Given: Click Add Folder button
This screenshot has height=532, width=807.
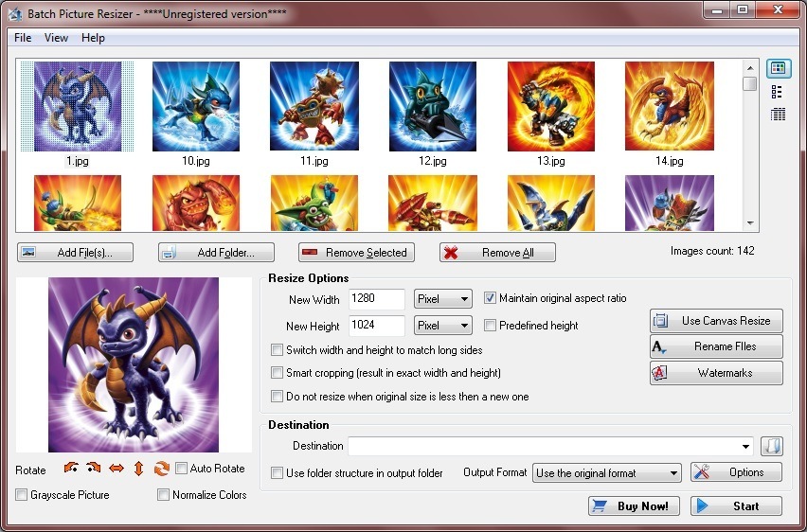Looking at the screenshot, I should pos(216,253).
